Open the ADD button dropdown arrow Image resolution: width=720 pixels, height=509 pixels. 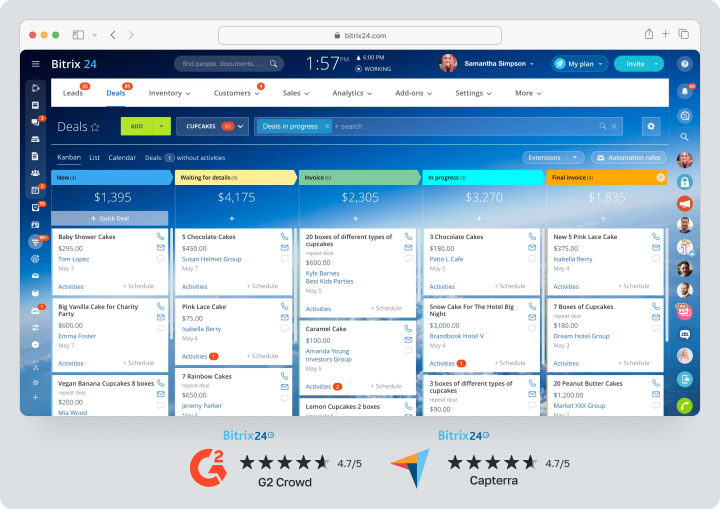tap(161, 126)
